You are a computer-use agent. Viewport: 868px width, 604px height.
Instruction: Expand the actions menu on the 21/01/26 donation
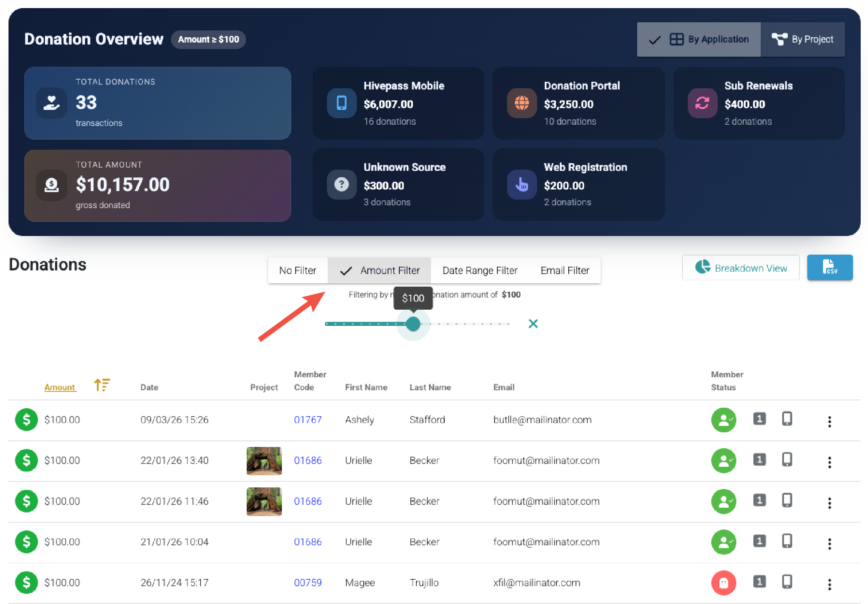(829, 544)
